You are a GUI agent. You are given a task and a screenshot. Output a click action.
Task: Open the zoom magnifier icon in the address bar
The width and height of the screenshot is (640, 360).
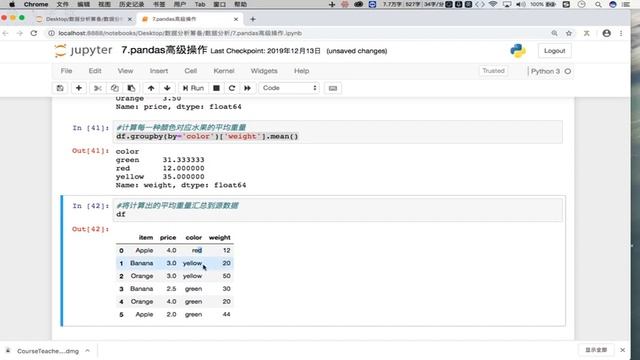click(554, 33)
